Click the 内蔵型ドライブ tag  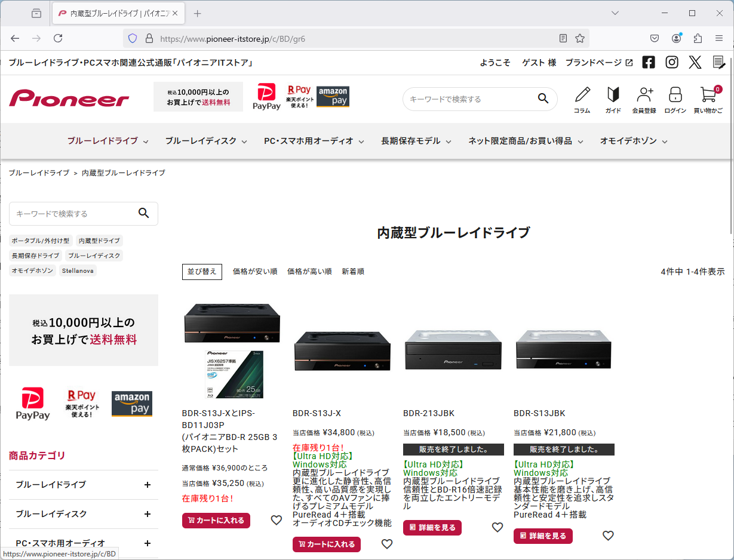99,241
